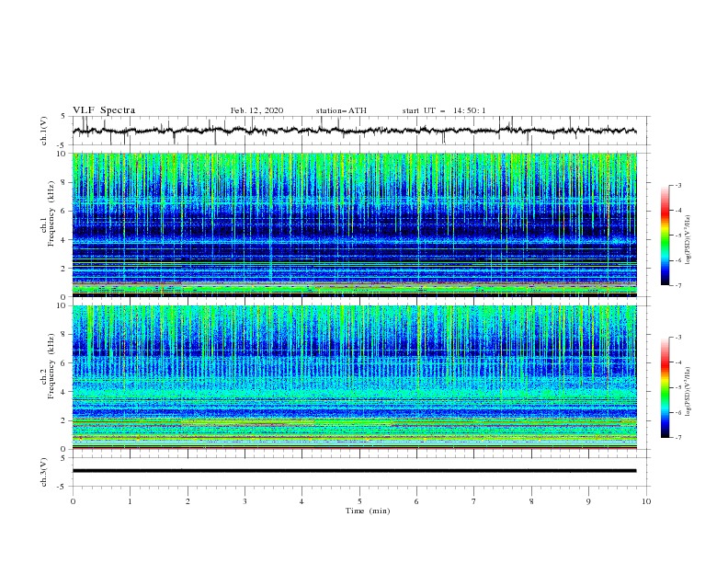Select the ch.2 "Frequency (kHz)" axis label

tap(51, 366)
